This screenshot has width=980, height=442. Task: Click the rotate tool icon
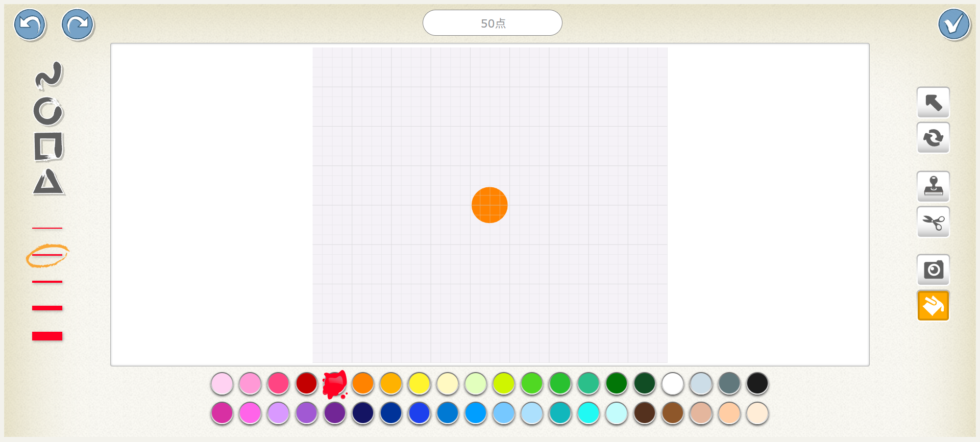(933, 138)
